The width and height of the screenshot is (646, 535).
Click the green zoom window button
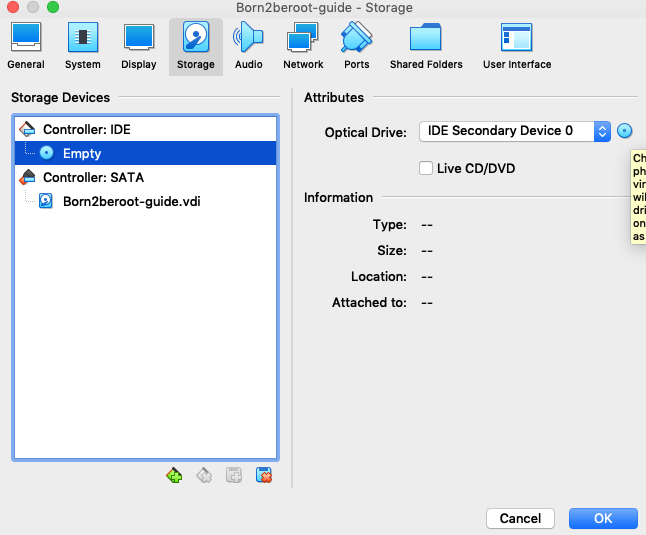(53, 7)
